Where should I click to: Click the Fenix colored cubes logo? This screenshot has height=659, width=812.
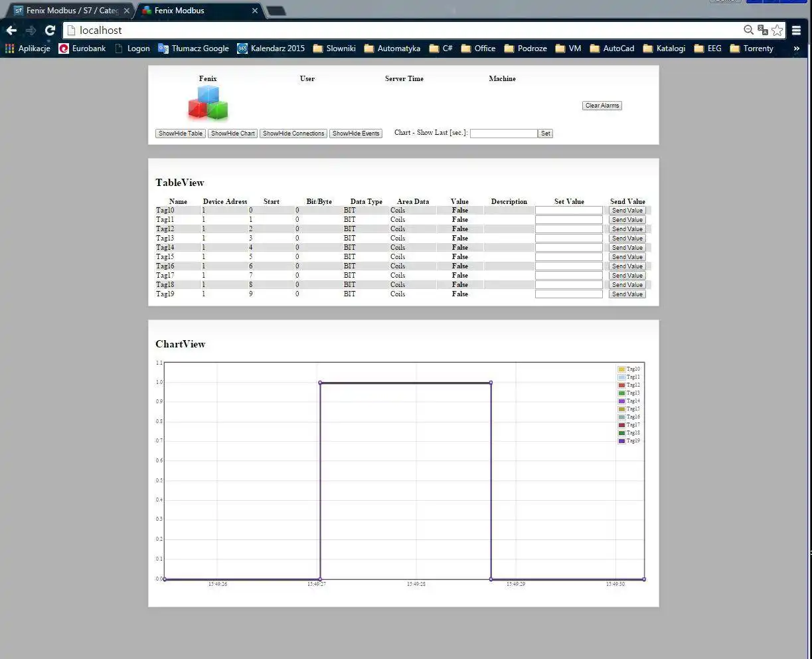click(x=208, y=103)
